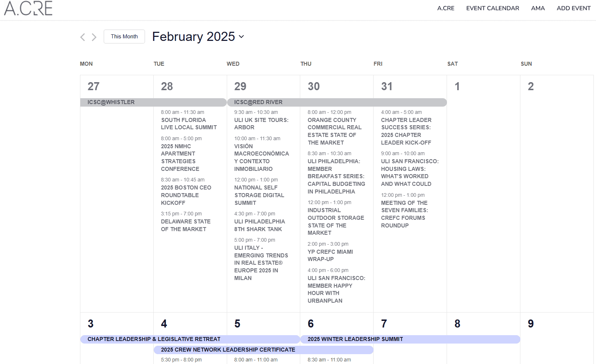Select day 29 in the calendar
Screen dimensions: 596x364
pos(240,87)
